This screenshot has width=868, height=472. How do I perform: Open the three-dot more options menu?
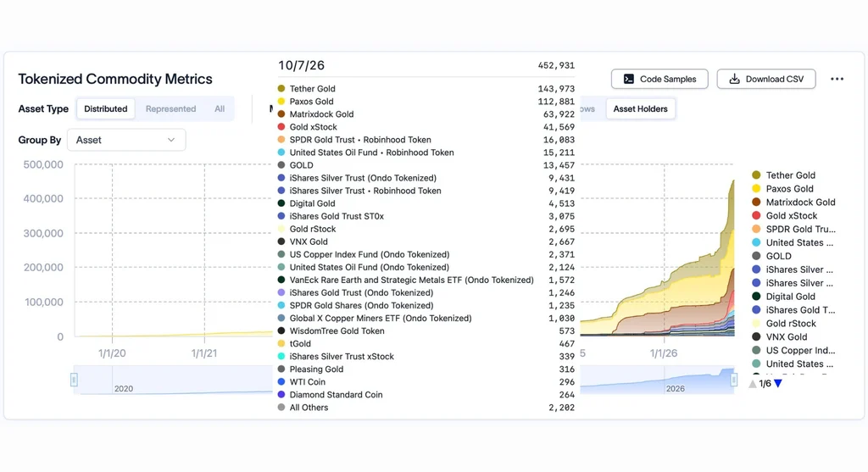click(x=837, y=79)
